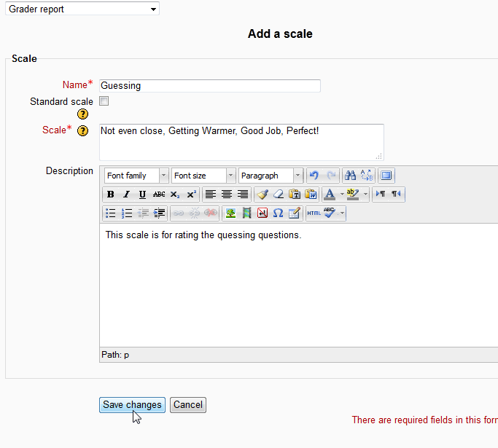This screenshot has height=448, width=498.
Task: Toggle the spellchecker ABC icon
Action: 330,213
